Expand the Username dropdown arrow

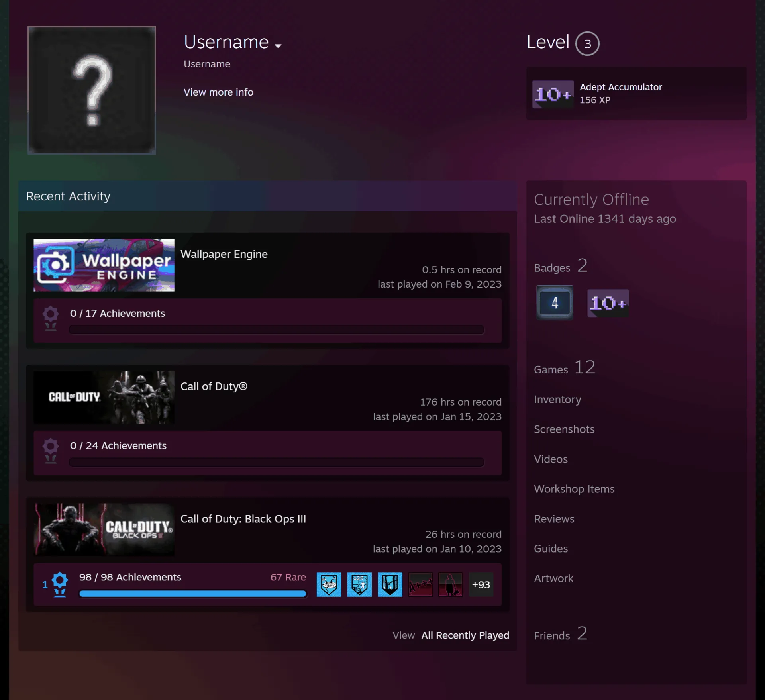coord(278,46)
